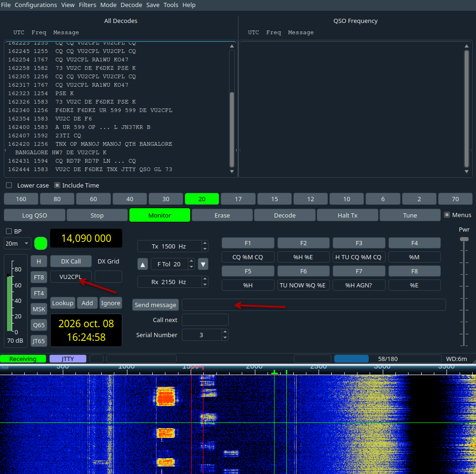
Task: Select the 70 band button
Action: 455,199
